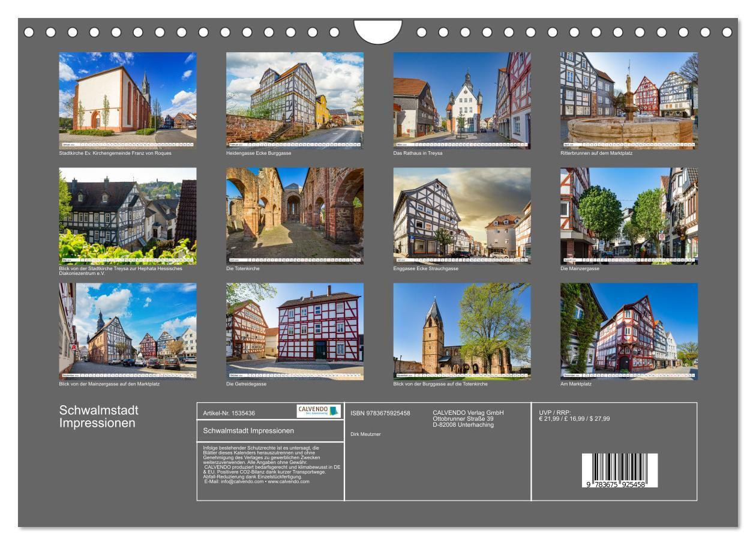Click the caption 'Ritterbrunnen auf dem Marktplatz'
Image resolution: width=756 pixels, height=545 pixels.
click(x=596, y=153)
